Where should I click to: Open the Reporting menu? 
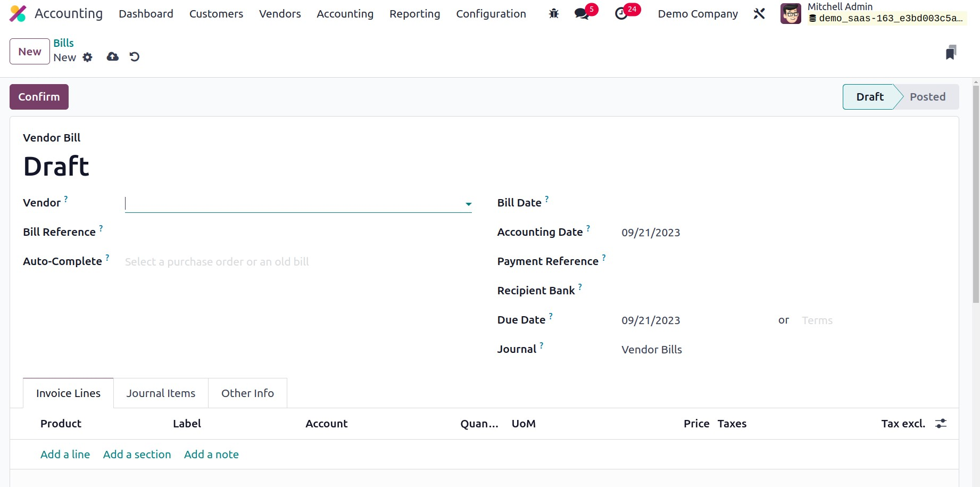[x=414, y=14]
